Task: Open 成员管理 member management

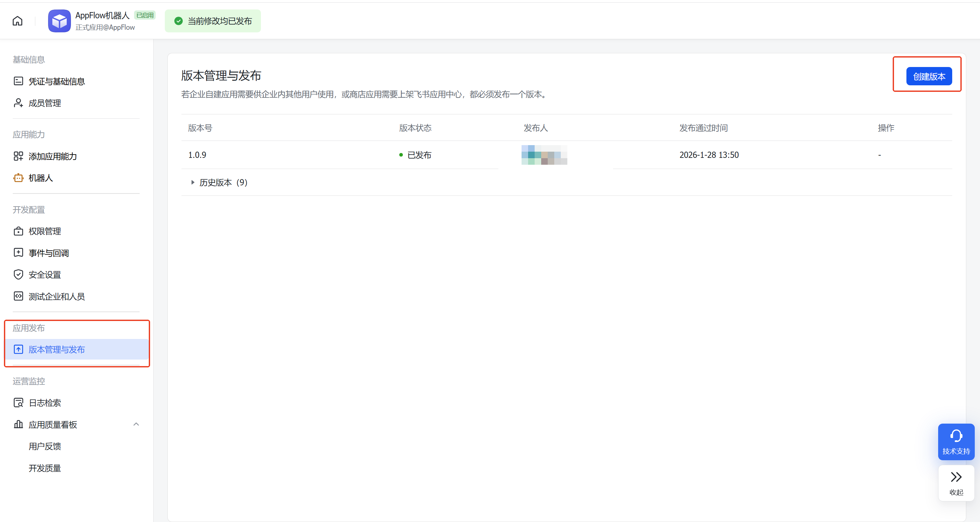Action: pyautogui.click(x=44, y=103)
